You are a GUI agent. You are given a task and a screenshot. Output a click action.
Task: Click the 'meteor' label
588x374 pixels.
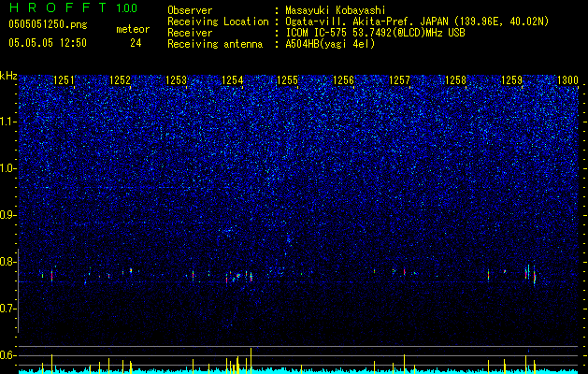tap(133, 29)
